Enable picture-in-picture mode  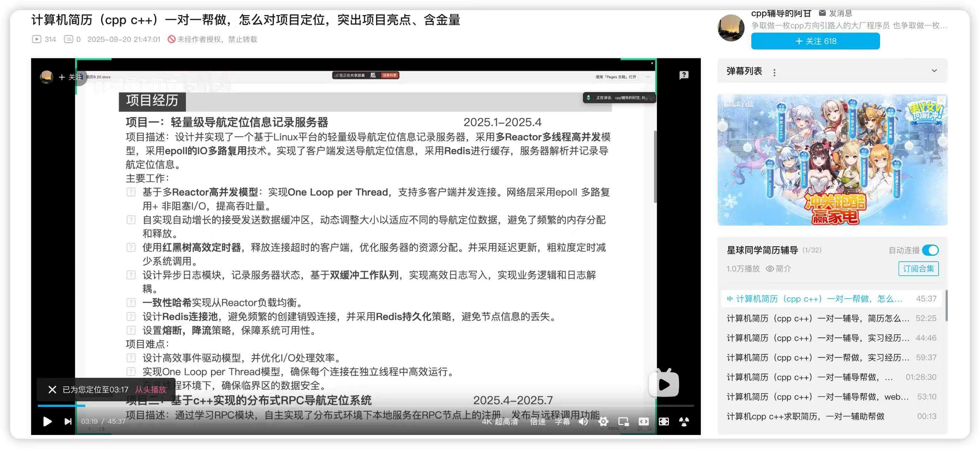tap(624, 421)
